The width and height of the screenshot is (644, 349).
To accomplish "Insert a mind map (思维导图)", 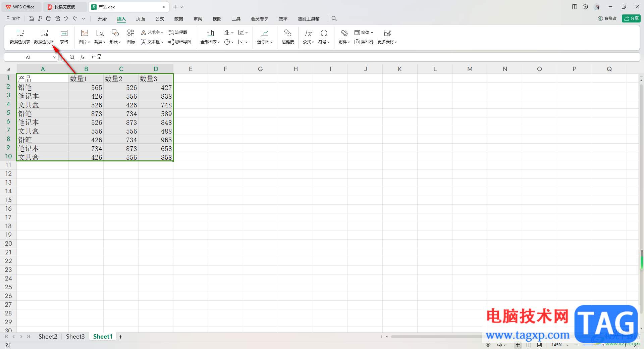I will 180,42.
